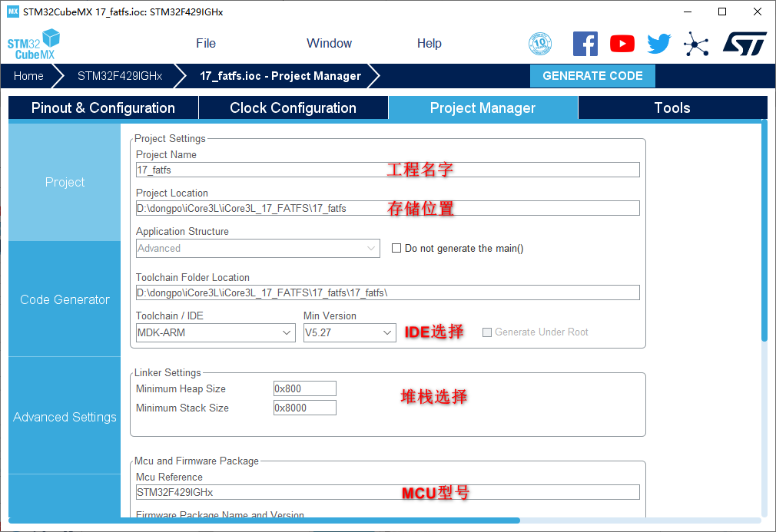Click the ST community network icon
This screenshot has height=532, width=776.
696,44
